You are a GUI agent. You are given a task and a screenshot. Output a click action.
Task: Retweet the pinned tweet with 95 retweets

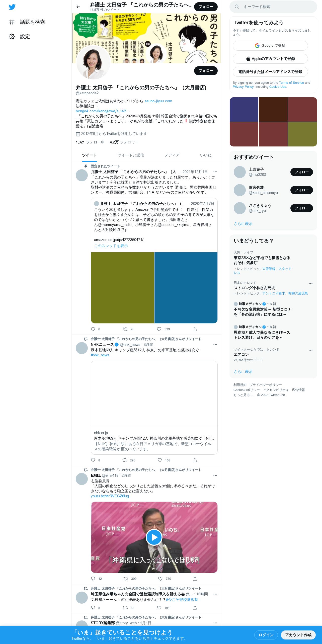click(125, 329)
